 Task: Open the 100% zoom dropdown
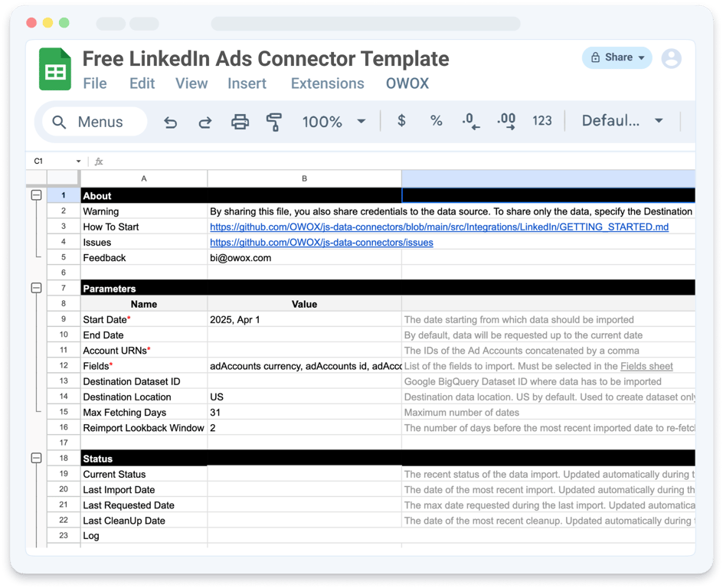361,122
